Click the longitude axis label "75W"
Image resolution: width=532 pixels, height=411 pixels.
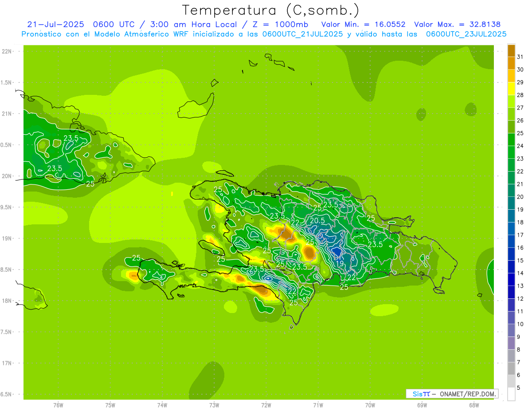[x=110, y=405]
